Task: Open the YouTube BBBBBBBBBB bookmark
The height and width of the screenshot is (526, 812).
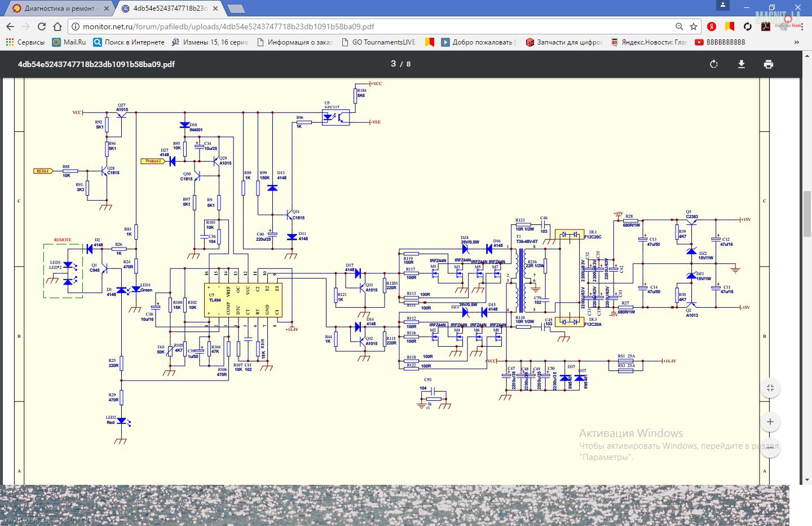Action: click(x=720, y=42)
